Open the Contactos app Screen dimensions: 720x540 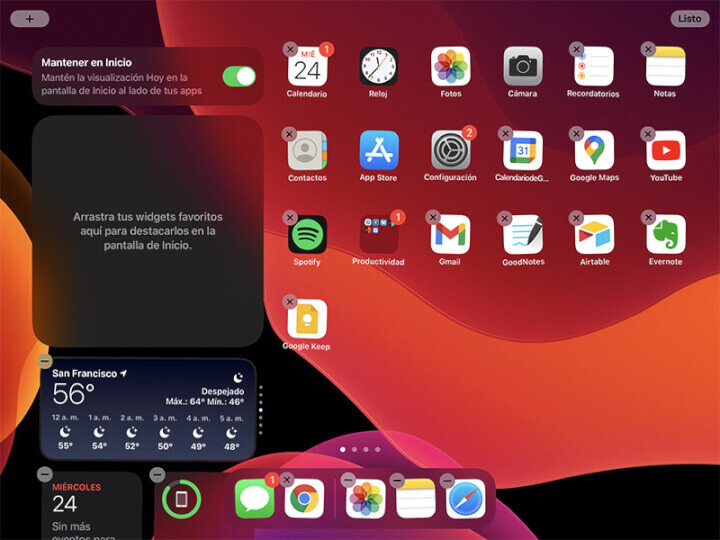pyautogui.click(x=307, y=151)
